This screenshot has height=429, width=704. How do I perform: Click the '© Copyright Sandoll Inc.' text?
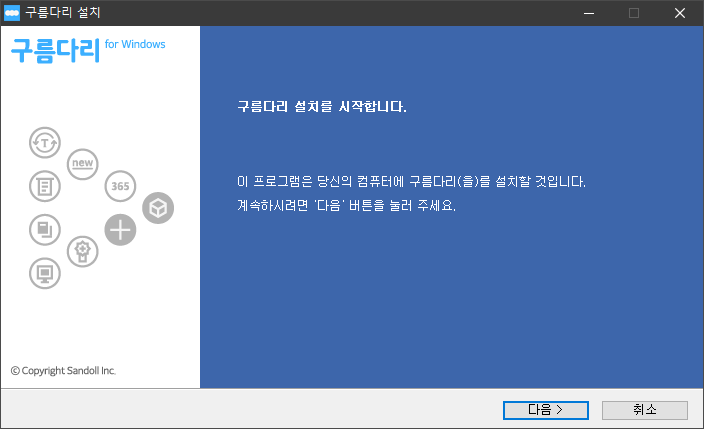pos(63,371)
